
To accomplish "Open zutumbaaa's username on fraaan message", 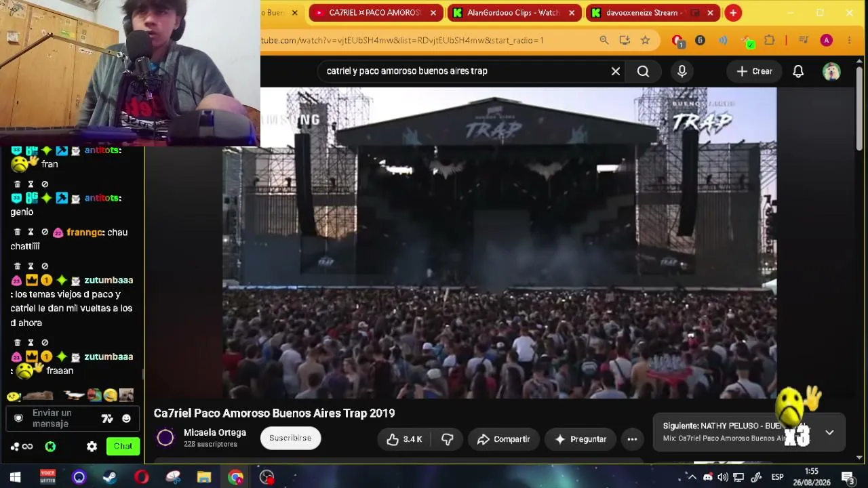I will point(108,357).
